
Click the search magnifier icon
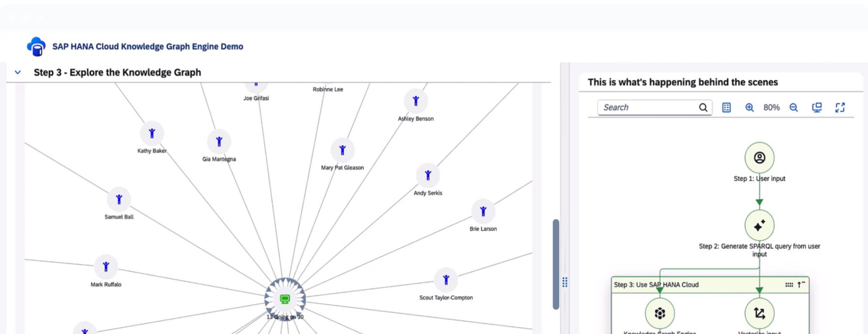(x=703, y=108)
